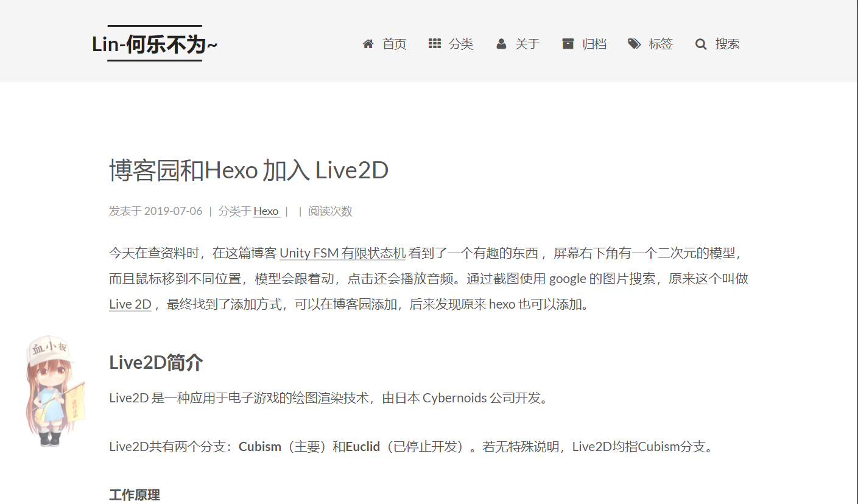Open the 分类 menu item
This screenshot has width=858, height=504.
click(x=460, y=44)
